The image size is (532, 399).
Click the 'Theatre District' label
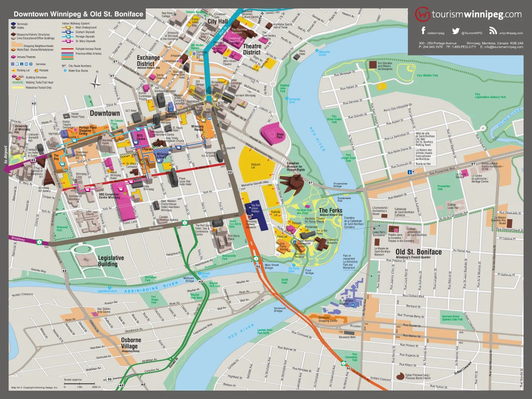tap(252, 49)
